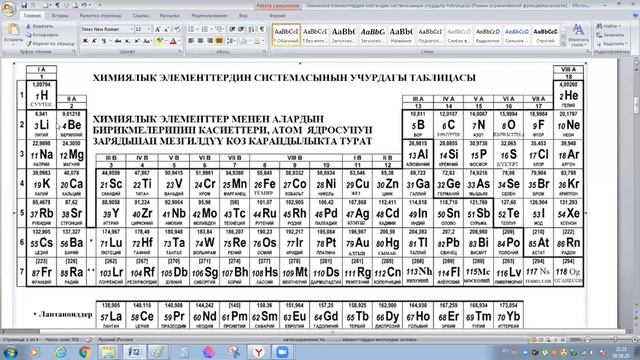This screenshot has width=640, height=360.
Task: Apply red font color
Action: (x=173, y=41)
